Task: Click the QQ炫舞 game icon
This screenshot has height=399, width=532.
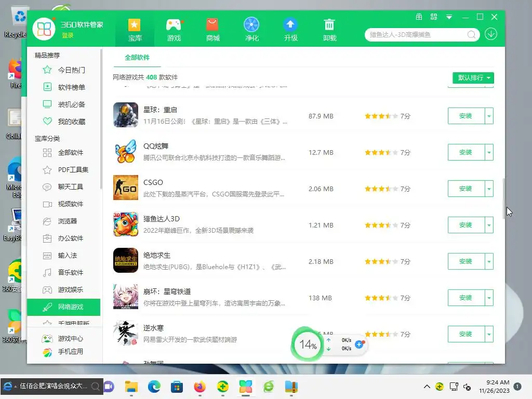Action: (126, 151)
